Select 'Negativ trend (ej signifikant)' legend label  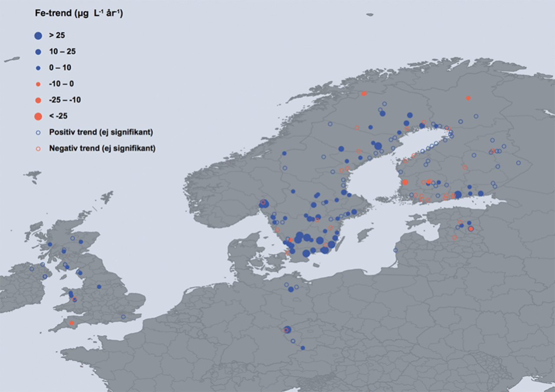click(102, 148)
